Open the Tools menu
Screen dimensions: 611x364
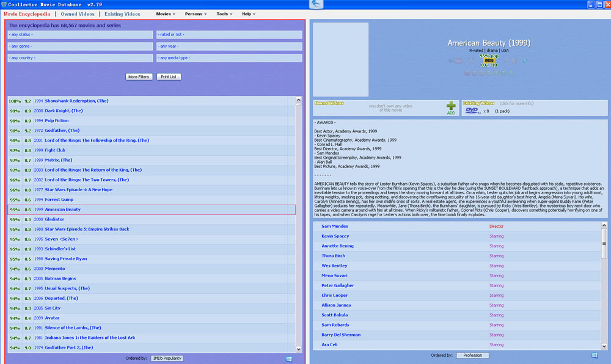225,13
